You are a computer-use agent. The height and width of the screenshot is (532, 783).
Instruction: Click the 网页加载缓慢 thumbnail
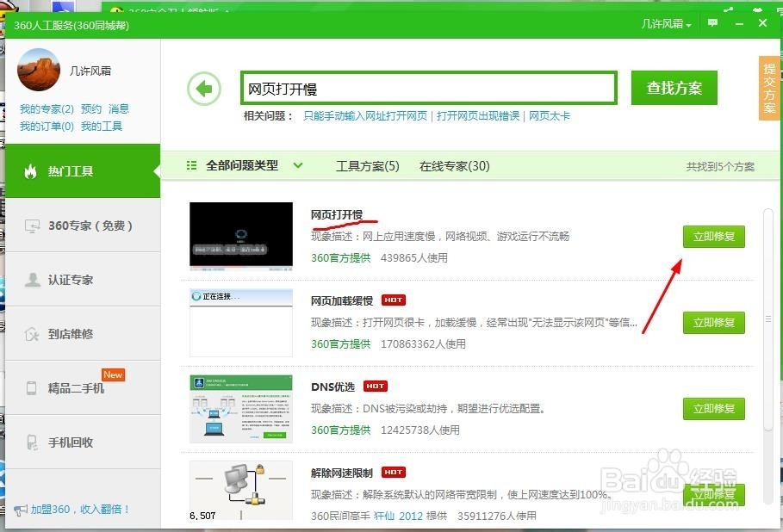pos(241,323)
